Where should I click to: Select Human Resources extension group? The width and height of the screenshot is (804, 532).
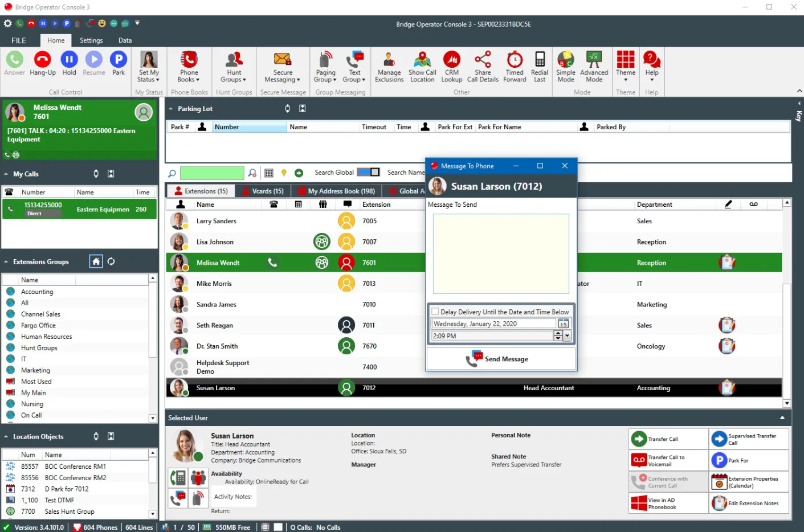pos(46,337)
